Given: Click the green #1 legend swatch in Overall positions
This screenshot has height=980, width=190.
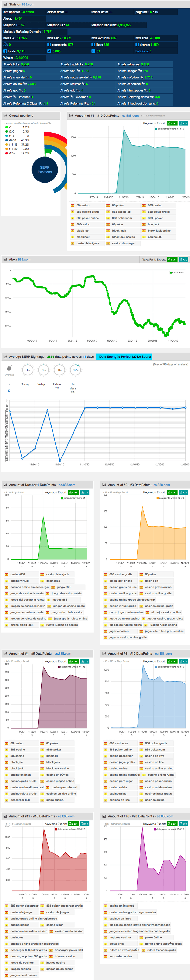Looking at the screenshot, I should [x=7, y=127].
